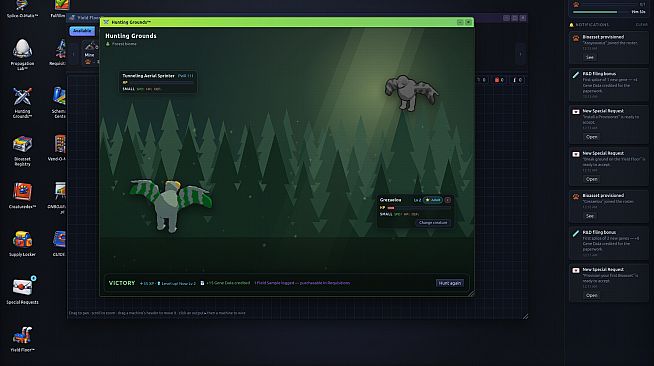Open the Requisitions microscope desktop icon

tap(61, 48)
